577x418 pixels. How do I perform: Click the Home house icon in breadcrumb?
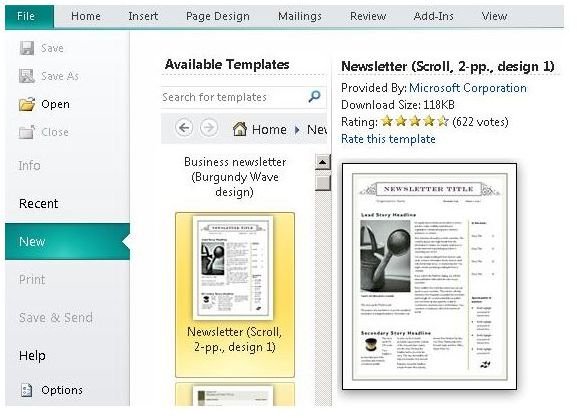tap(240, 129)
